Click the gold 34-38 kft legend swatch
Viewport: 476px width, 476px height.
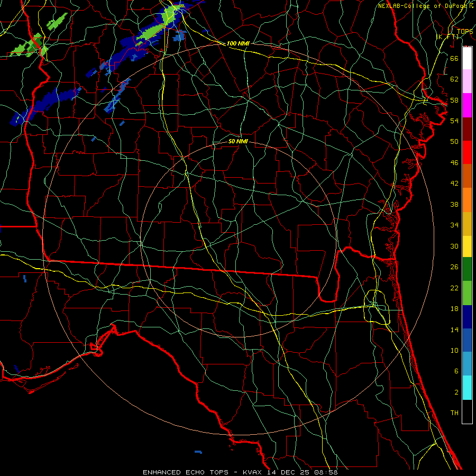click(x=467, y=224)
